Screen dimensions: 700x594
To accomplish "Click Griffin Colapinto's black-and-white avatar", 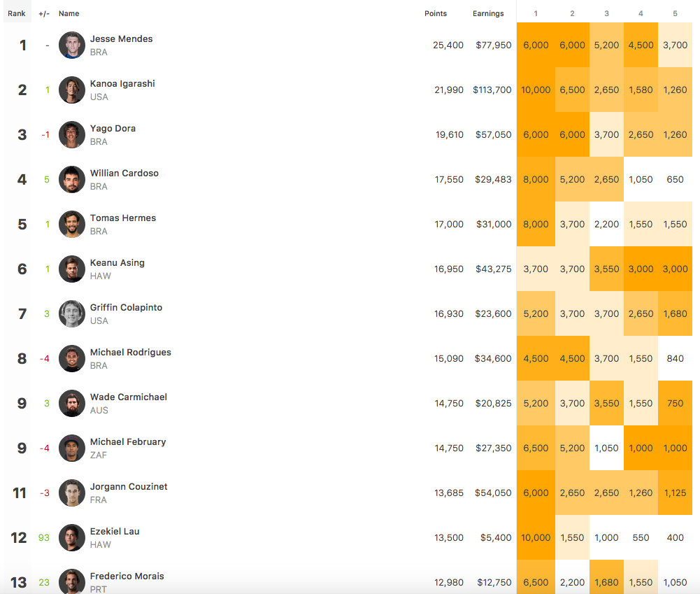I will pos(72,314).
